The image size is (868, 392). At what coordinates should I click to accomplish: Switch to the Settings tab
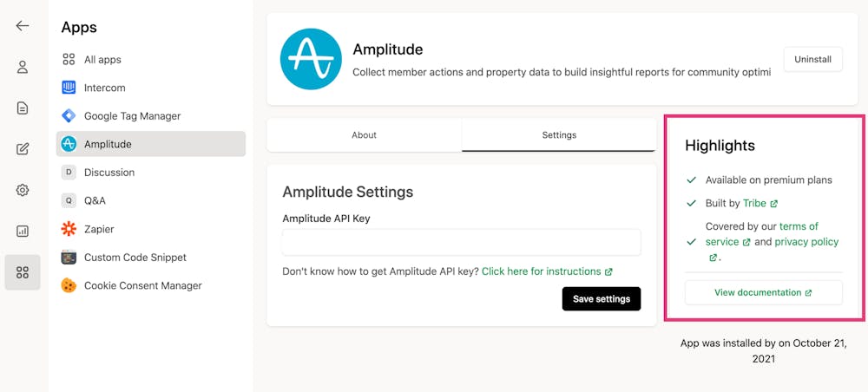(x=559, y=135)
